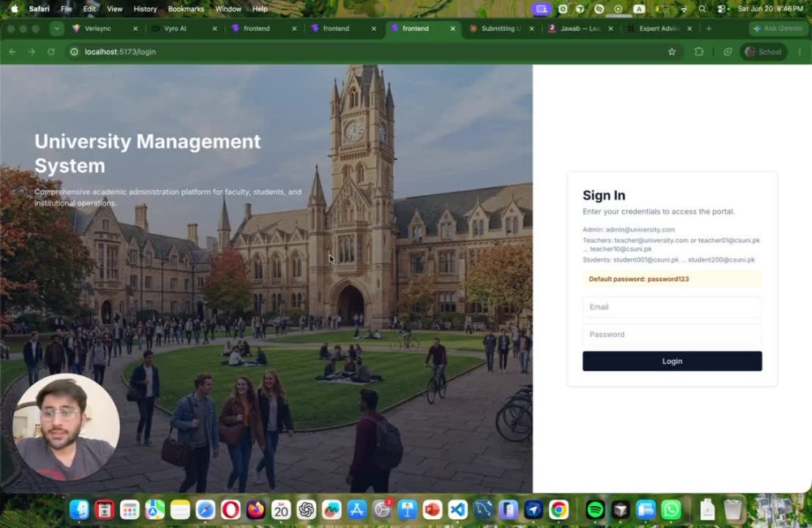Launch Opera from the dock
The height and width of the screenshot is (528, 812).
[231, 510]
